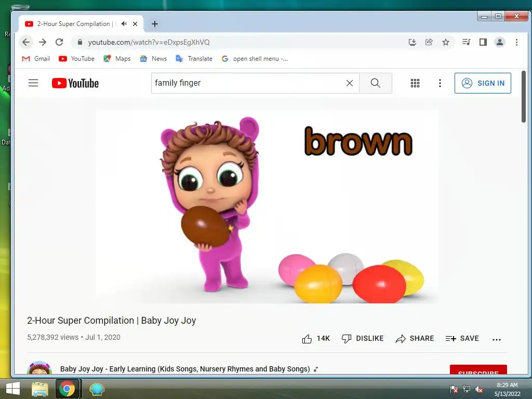Open the YouTube hamburger guide menu
Image resolution: width=532 pixels, height=399 pixels.
33,83
